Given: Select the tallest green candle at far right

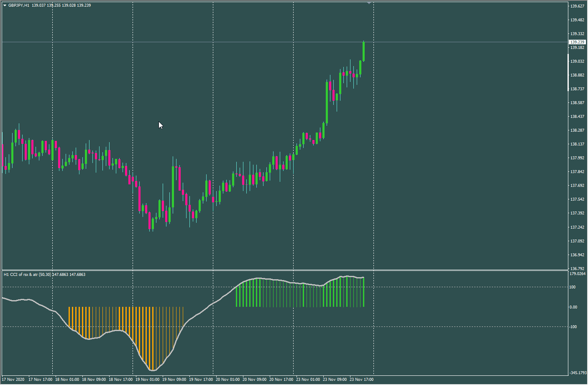Looking at the screenshot, I should [x=364, y=51].
